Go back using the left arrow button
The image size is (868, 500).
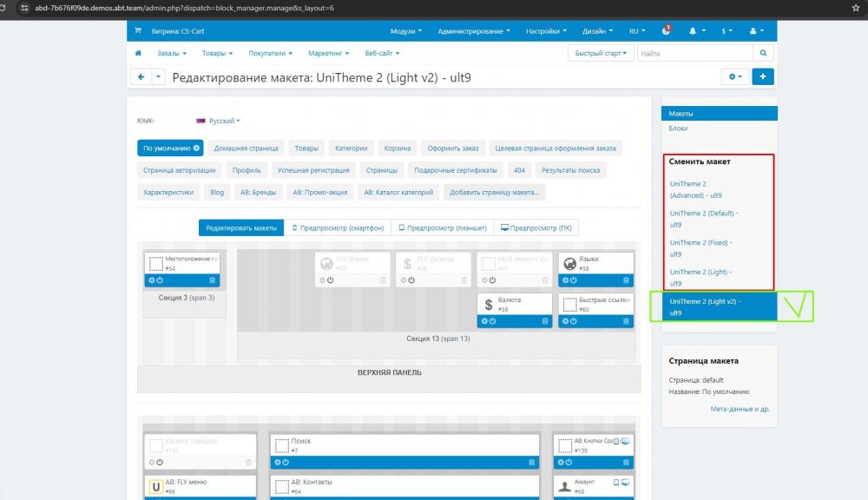coord(141,77)
